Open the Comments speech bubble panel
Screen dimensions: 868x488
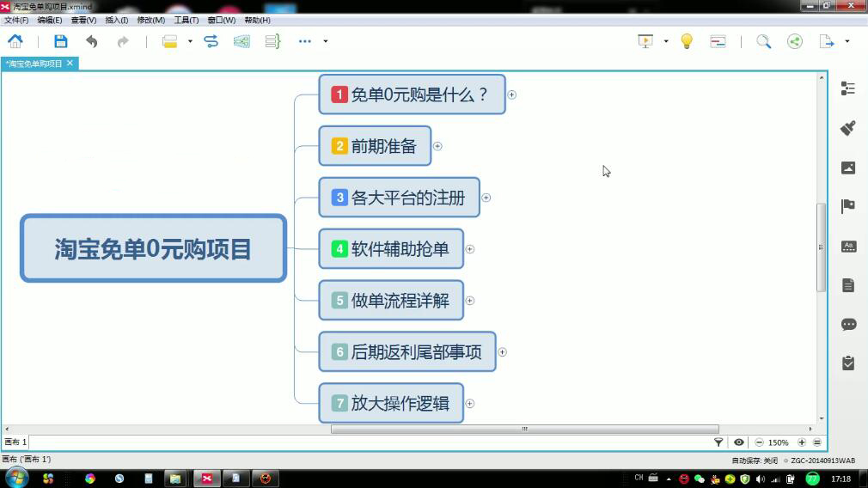pos(848,324)
